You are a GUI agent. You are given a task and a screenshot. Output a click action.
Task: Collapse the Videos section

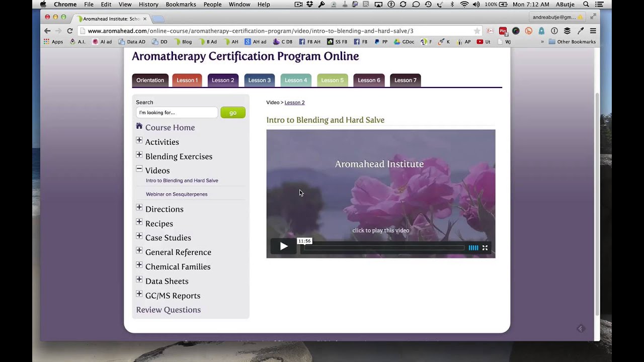click(139, 169)
